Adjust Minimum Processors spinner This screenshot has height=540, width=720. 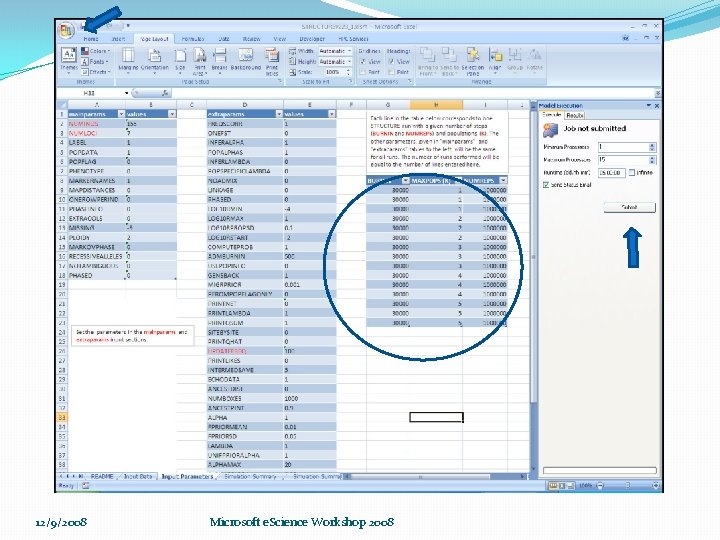coord(652,147)
